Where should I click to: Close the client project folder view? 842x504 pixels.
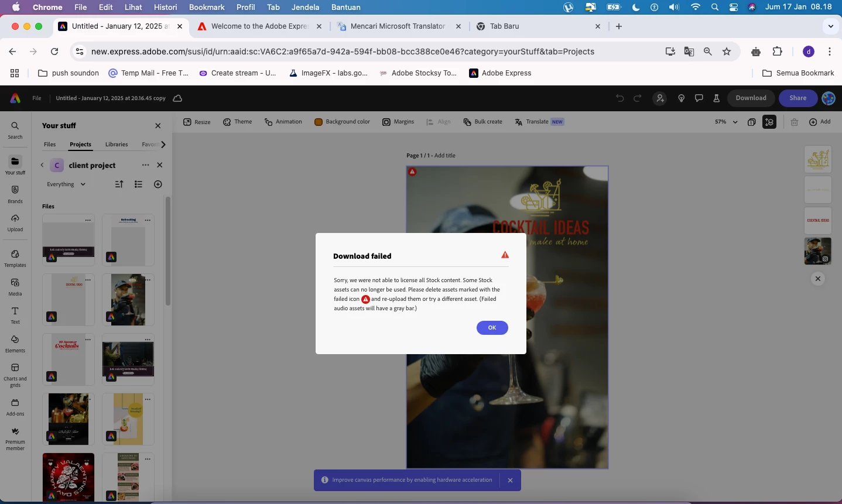tap(160, 165)
